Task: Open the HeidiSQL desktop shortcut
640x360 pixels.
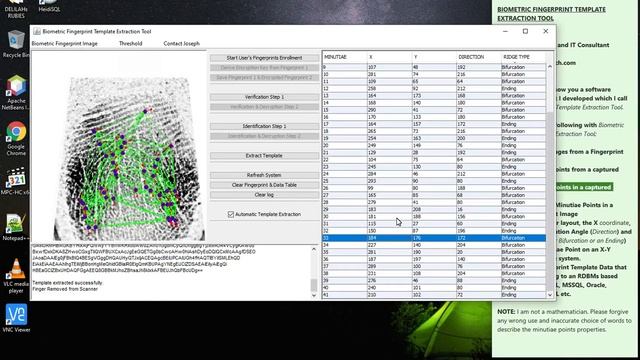Action: click(49, 6)
